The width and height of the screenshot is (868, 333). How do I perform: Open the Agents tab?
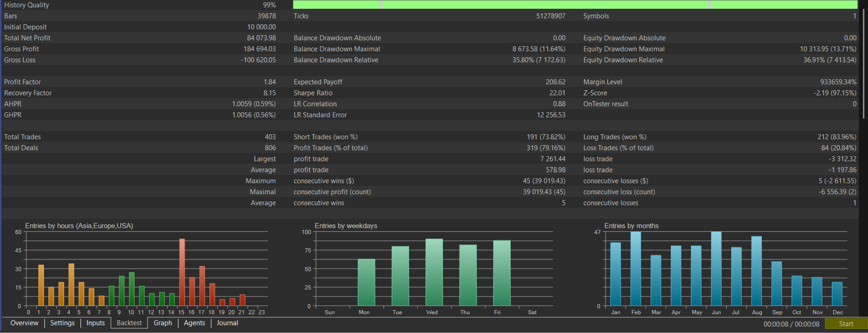(x=194, y=323)
